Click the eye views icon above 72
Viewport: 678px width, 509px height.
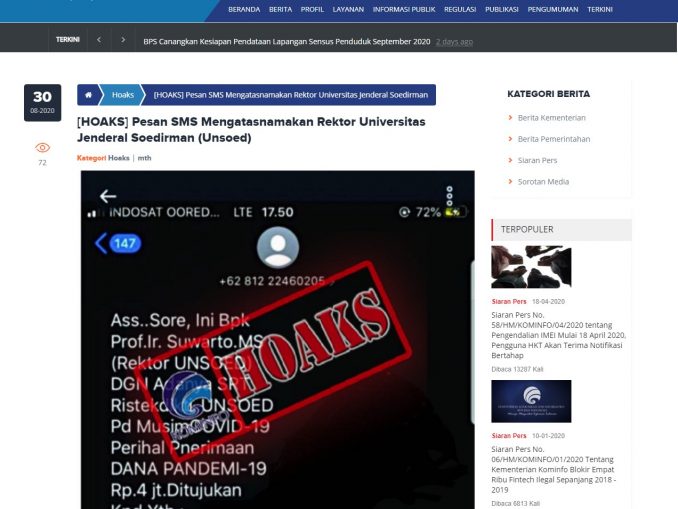pos(42,147)
